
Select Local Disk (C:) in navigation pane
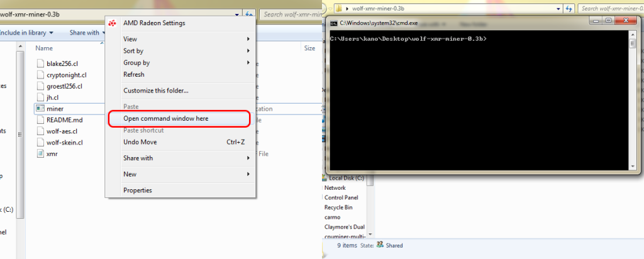[x=347, y=178]
